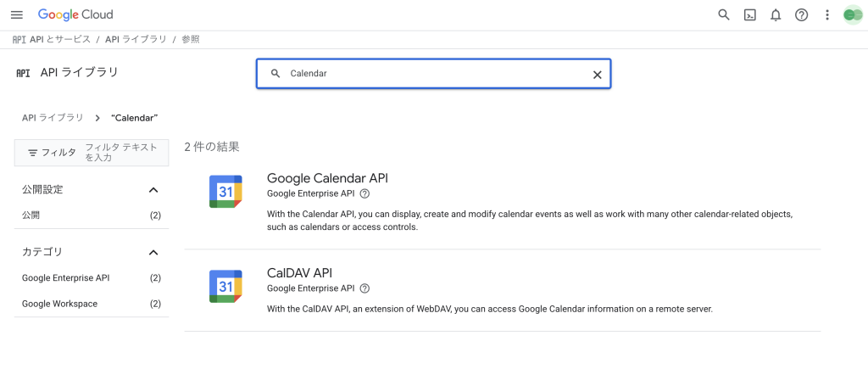868x369 pixels.
Task: Click the 公開設定 section heading
Action: click(42, 189)
